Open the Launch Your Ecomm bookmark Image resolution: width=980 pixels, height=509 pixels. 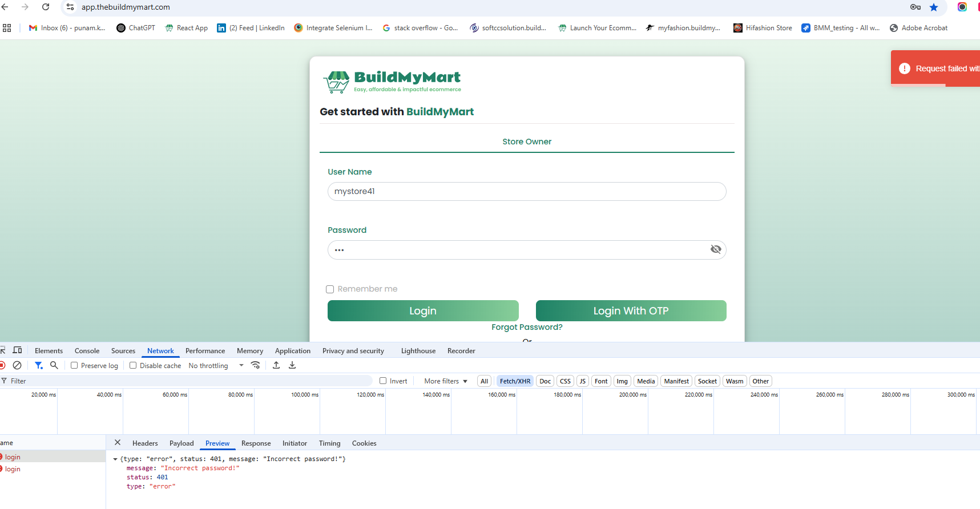[598, 27]
